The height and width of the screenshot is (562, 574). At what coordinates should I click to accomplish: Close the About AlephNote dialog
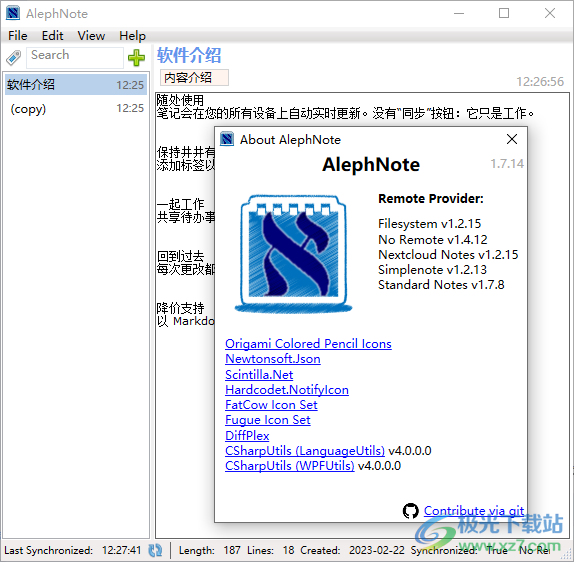512,139
